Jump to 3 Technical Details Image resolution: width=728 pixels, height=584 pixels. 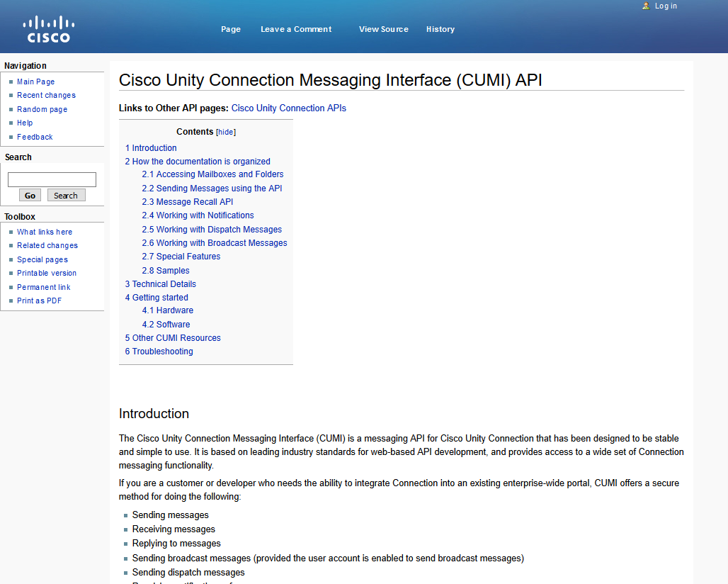point(160,284)
